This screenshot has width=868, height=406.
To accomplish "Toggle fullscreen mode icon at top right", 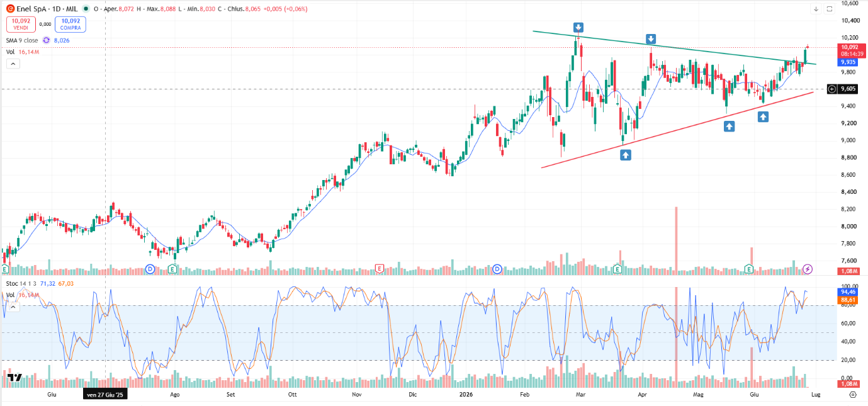I will [x=830, y=9].
